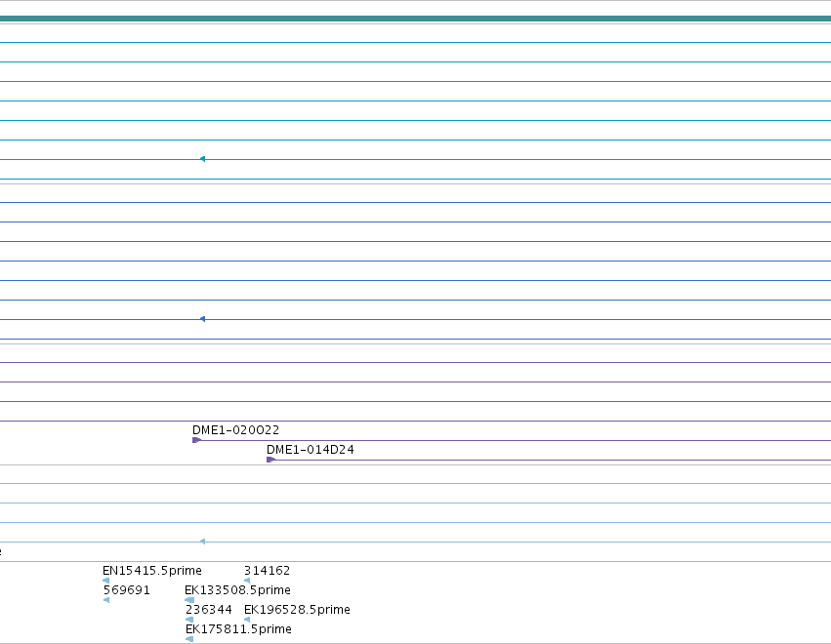Click the dark blue strand arrow in second track

click(202, 319)
